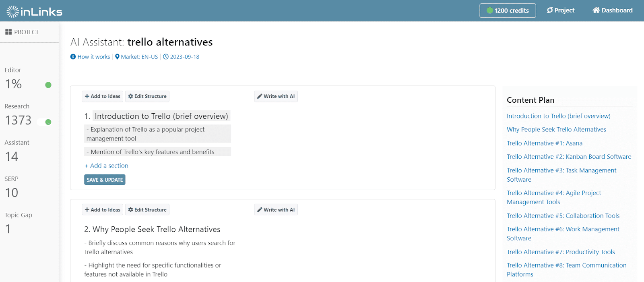Open Trello Alternative #8: Team Communication Platforms
Viewport: 644px width, 282px height.
coord(567,270)
